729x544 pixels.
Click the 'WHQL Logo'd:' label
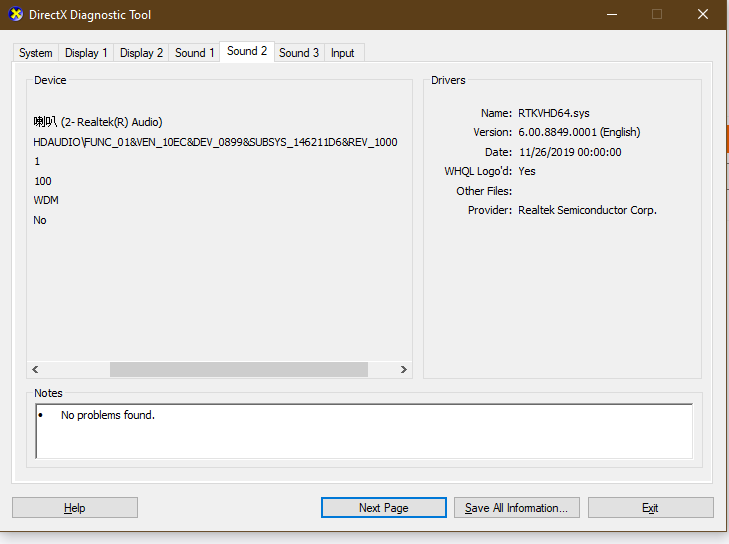[x=478, y=172]
